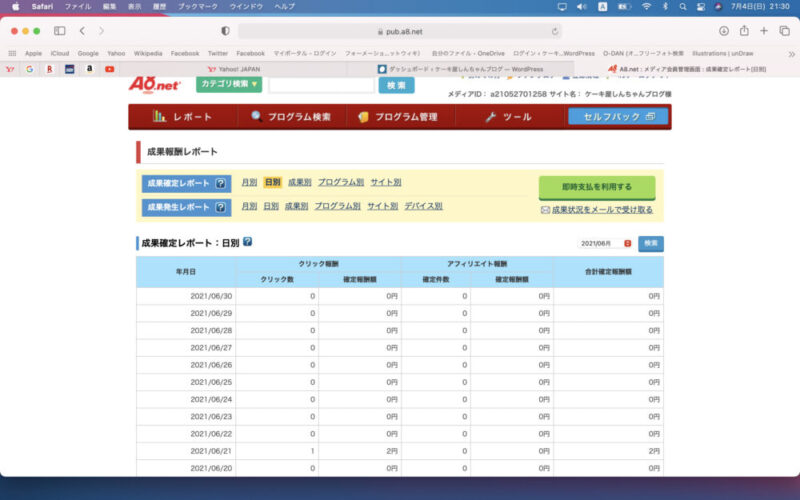This screenshot has height=500, width=800.
Task: Open the Amazon pinned tab icon
Action: tap(89, 69)
